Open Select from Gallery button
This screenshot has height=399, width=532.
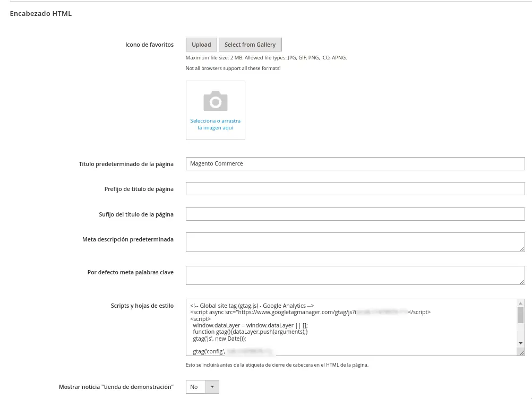tap(250, 45)
